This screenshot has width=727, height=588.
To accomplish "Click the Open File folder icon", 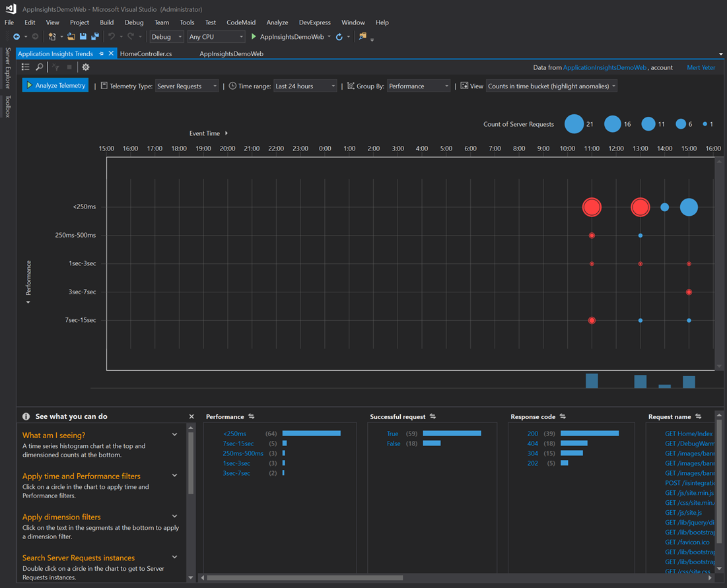I will [71, 36].
